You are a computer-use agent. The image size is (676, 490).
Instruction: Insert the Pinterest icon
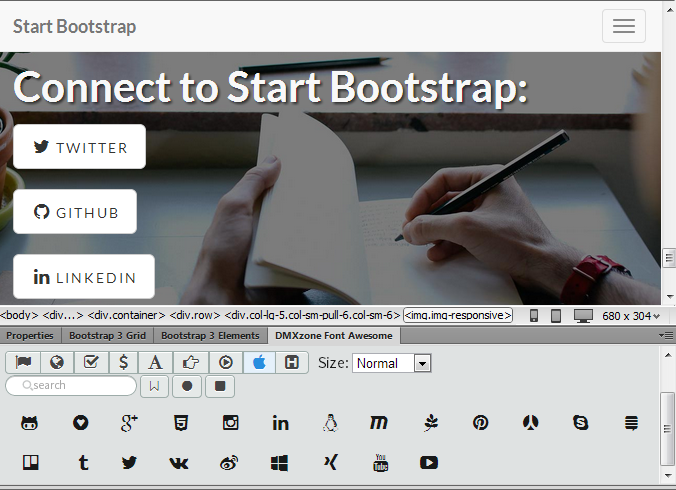[480, 423]
